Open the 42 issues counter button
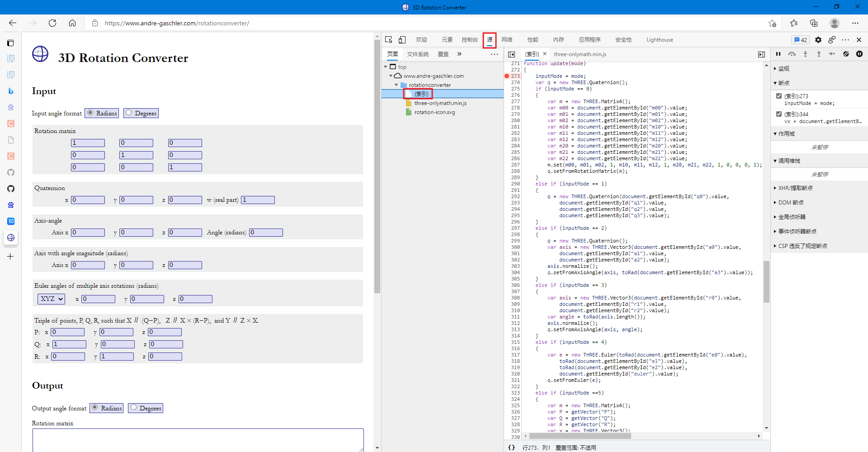The width and height of the screenshot is (868, 452). pyautogui.click(x=800, y=40)
